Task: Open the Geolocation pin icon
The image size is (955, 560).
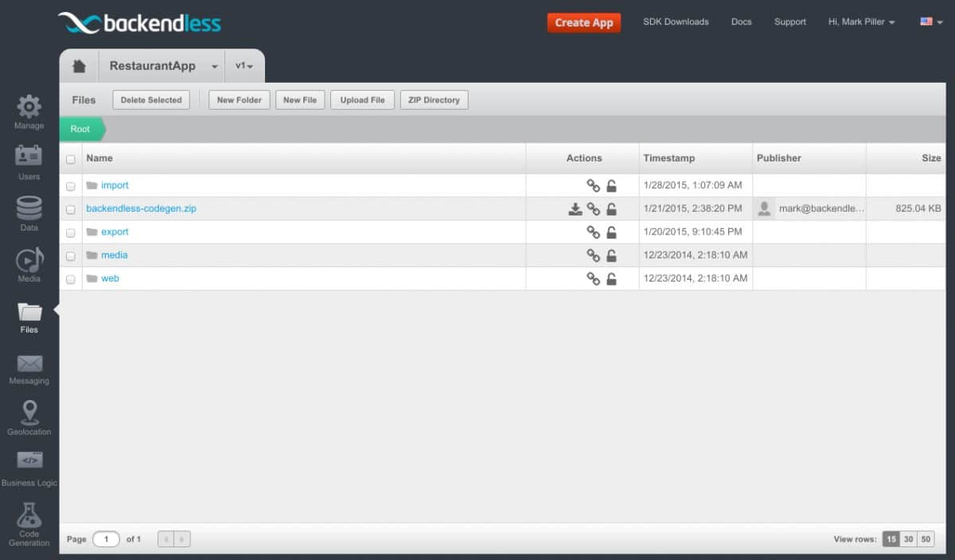Action: [x=29, y=413]
